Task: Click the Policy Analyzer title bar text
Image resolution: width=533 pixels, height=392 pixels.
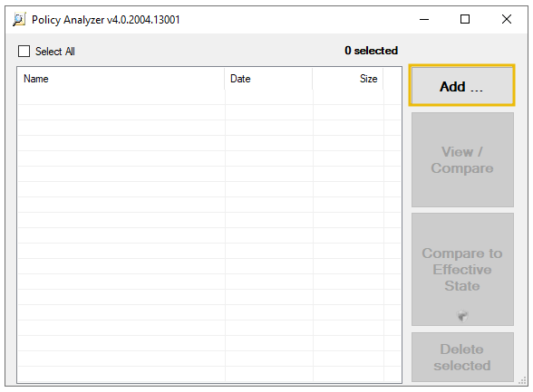Action: coord(106,20)
